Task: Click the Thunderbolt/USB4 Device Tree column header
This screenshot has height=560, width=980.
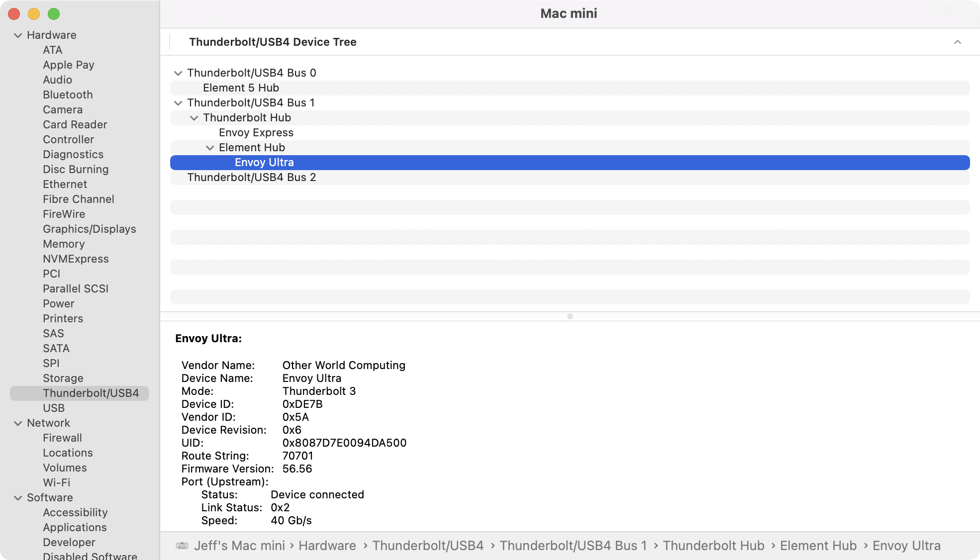Action: pyautogui.click(x=273, y=42)
